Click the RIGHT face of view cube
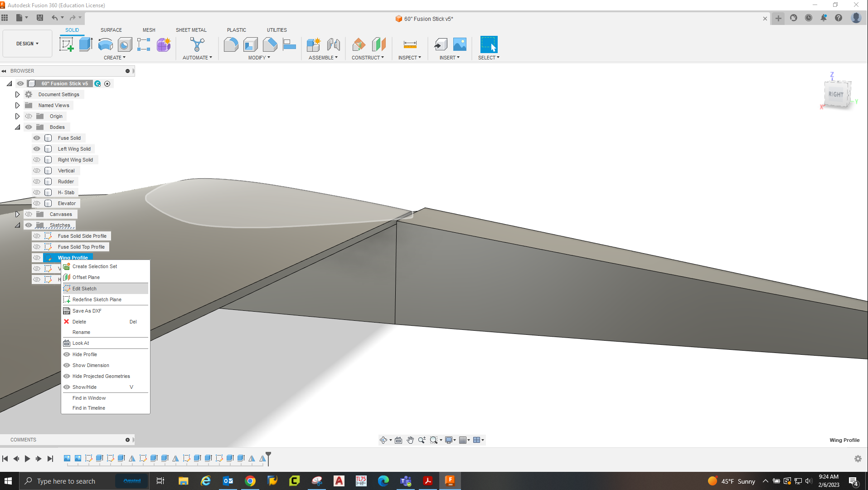 click(835, 94)
